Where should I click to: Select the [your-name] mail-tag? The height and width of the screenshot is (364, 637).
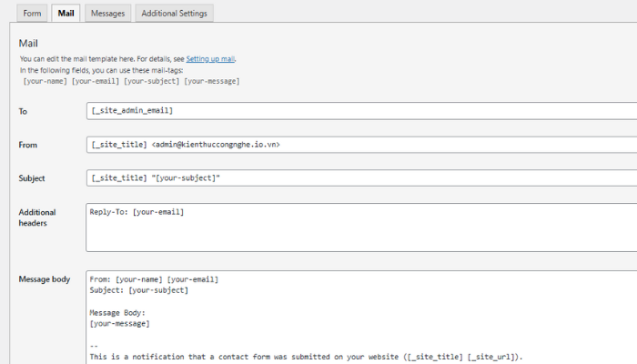[47, 81]
